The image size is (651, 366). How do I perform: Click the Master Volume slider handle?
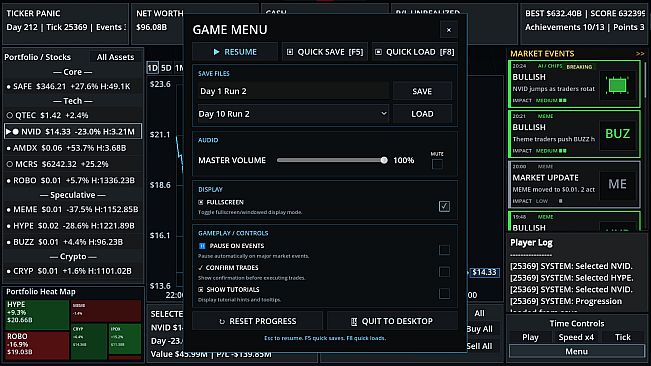click(x=384, y=160)
